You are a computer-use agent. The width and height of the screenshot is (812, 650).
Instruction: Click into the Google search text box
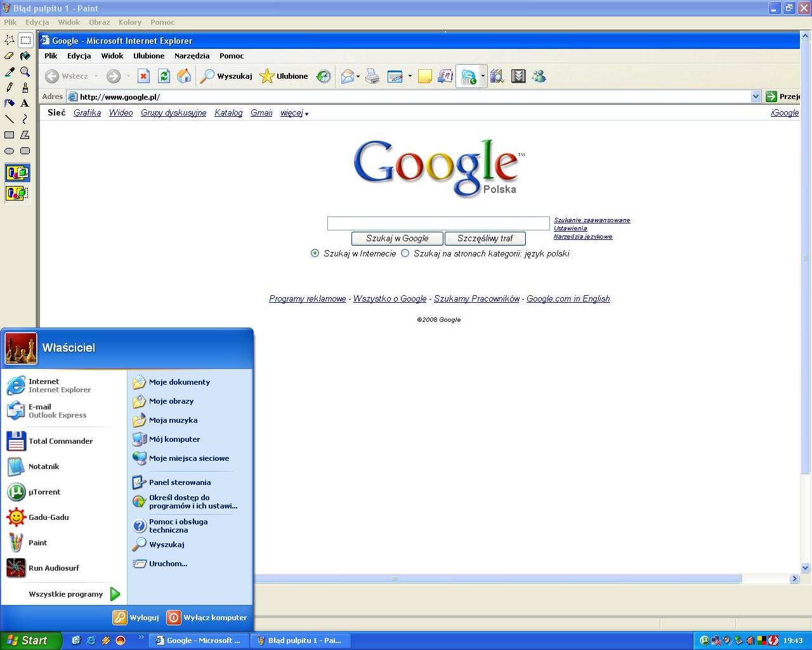click(438, 223)
